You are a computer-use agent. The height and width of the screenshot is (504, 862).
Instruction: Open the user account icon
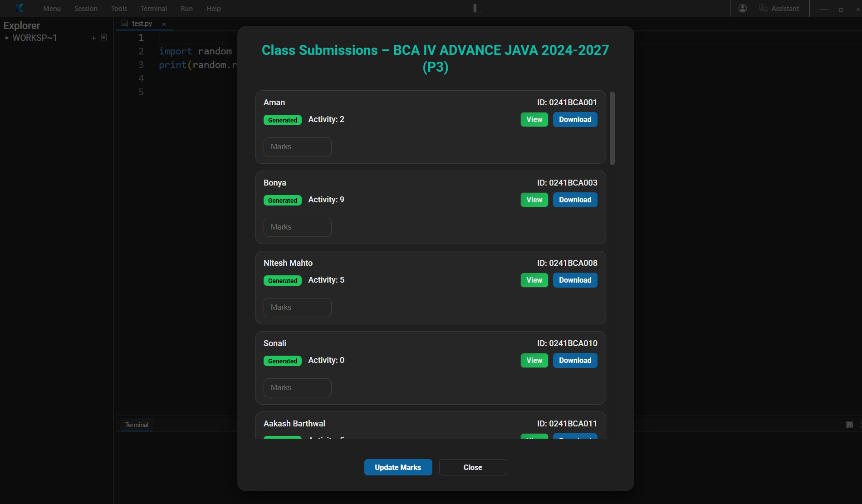(x=742, y=8)
